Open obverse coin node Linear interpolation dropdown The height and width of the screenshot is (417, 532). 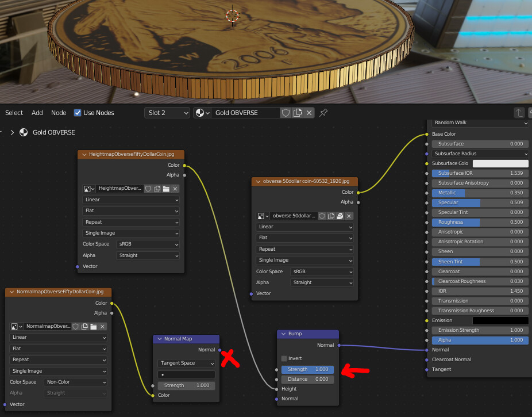pyautogui.click(x=304, y=227)
